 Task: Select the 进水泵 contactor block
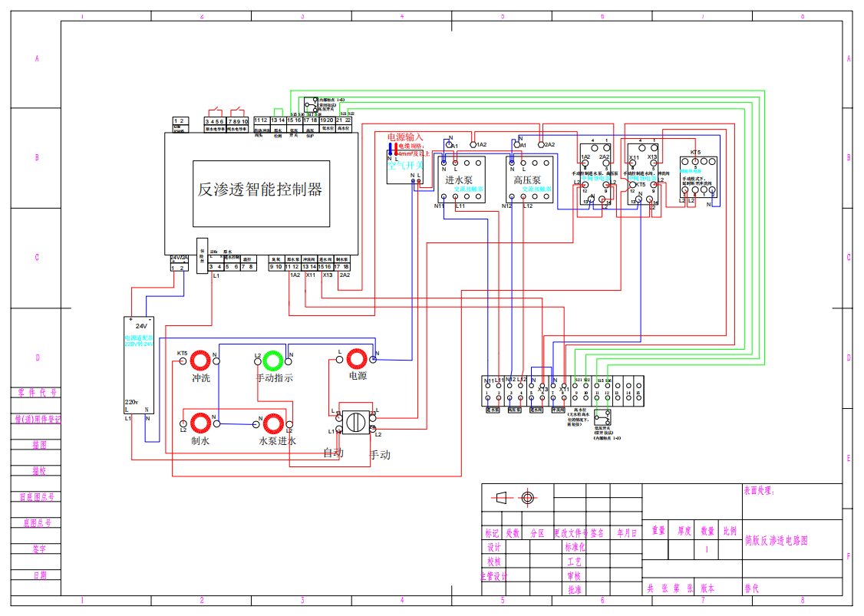(462, 180)
